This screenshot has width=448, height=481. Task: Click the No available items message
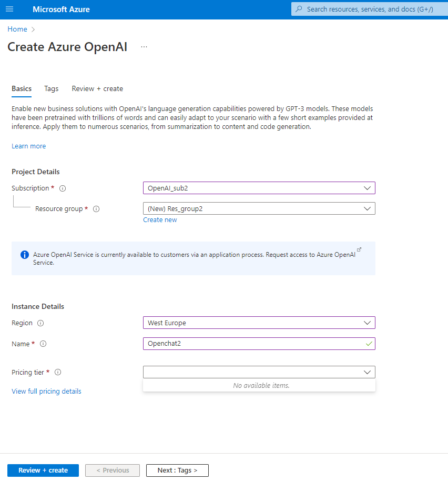(x=261, y=385)
